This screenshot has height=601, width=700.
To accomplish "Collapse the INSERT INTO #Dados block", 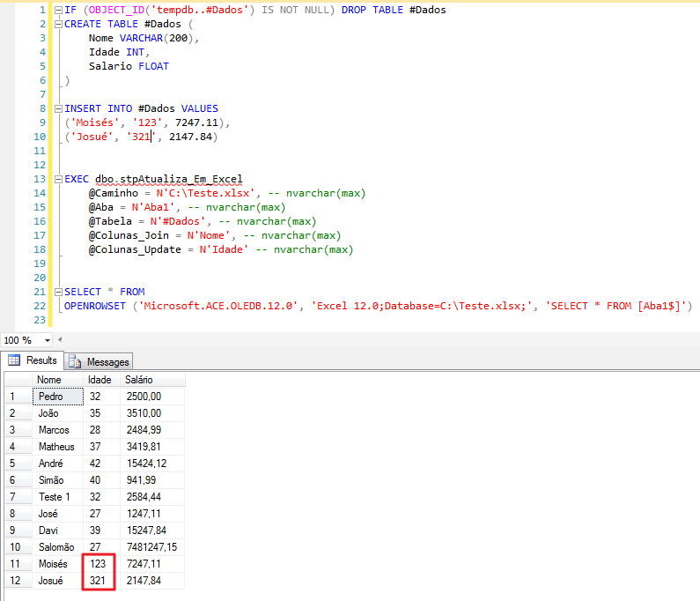I will coord(58,108).
